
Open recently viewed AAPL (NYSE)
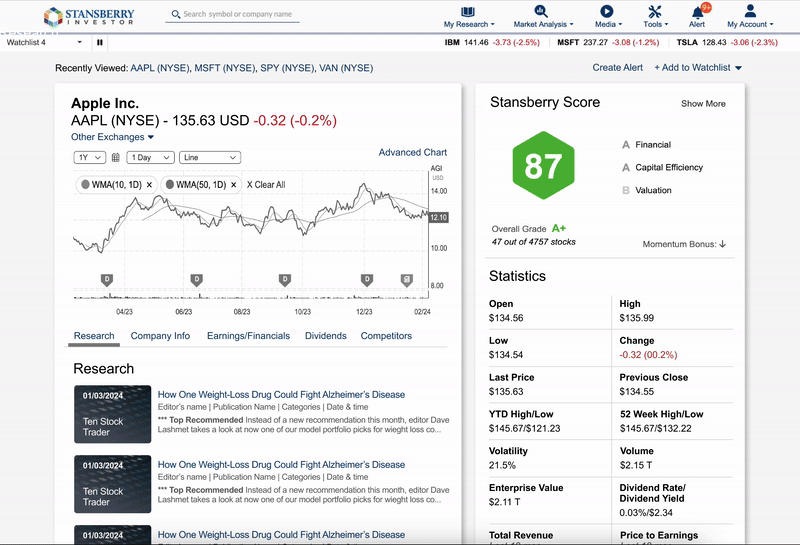click(160, 68)
